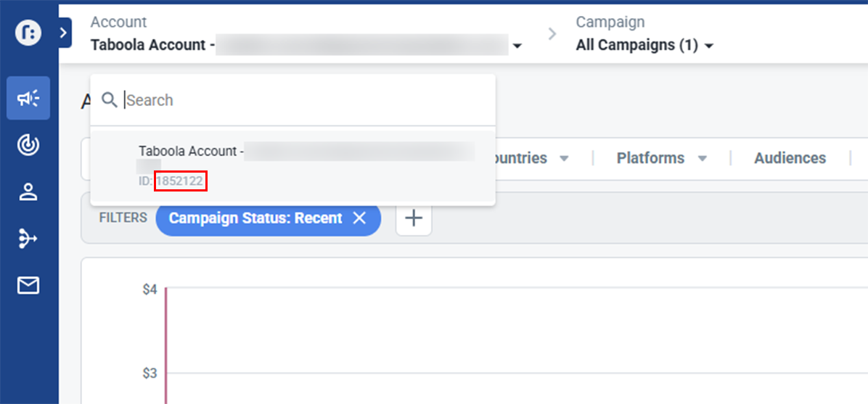Open the target tracking sidebar icon
Screen dimensions: 868x404
point(28,145)
